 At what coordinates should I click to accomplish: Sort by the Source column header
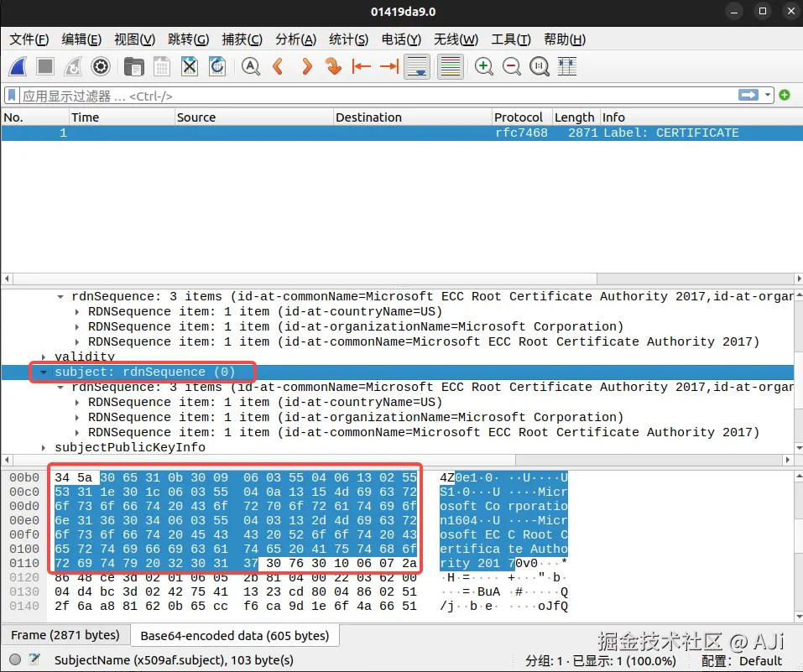(254, 117)
